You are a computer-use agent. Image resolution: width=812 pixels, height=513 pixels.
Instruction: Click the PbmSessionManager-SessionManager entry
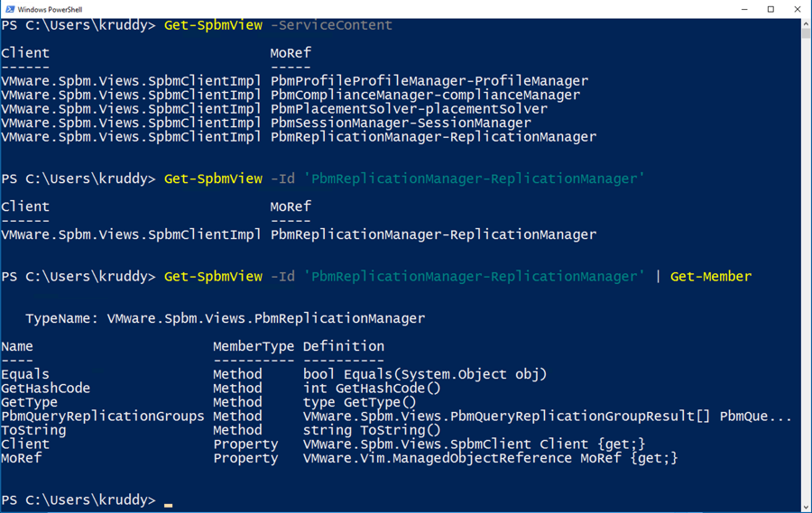[401, 124]
